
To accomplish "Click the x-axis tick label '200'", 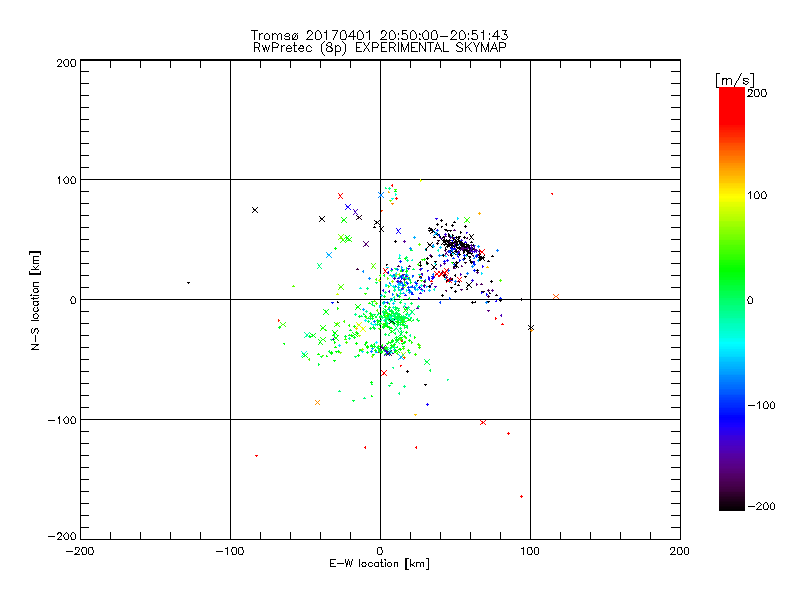I will [x=680, y=551].
